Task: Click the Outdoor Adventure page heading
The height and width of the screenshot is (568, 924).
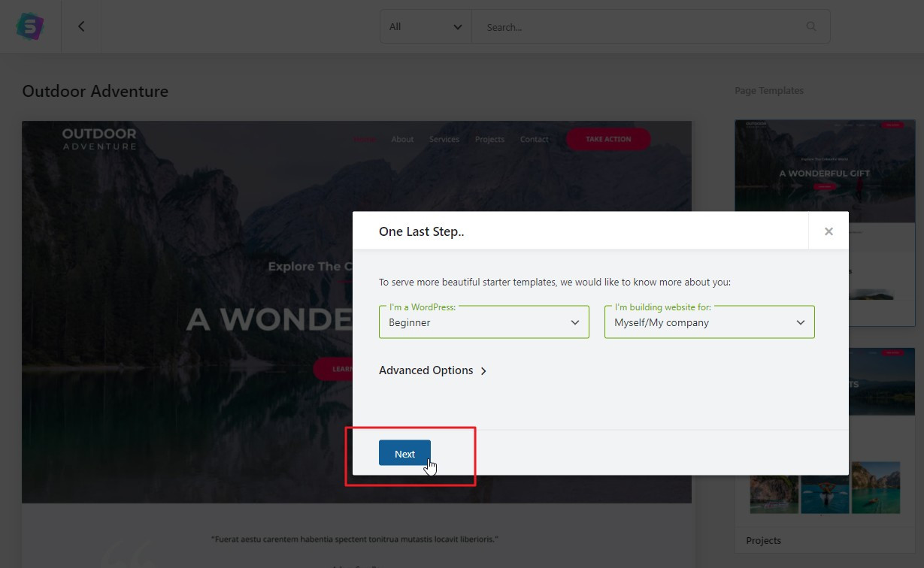Action: click(x=95, y=91)
